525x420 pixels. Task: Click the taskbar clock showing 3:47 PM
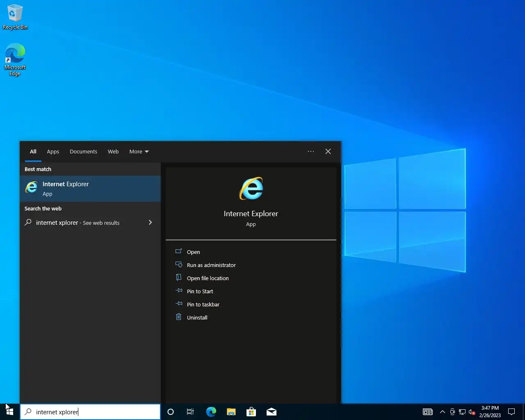pos(490,412)
